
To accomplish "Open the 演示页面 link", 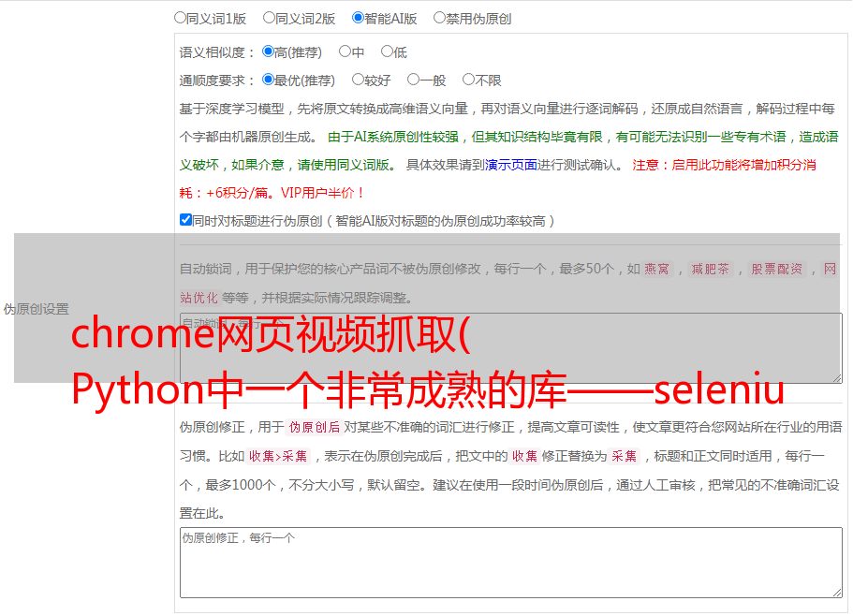I will [x=511, y=165].
